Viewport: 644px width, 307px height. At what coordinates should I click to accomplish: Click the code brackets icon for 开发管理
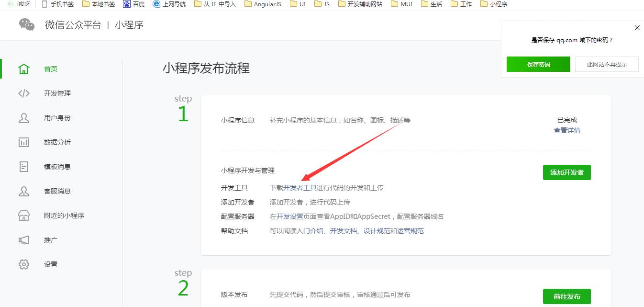pos(24,93)
